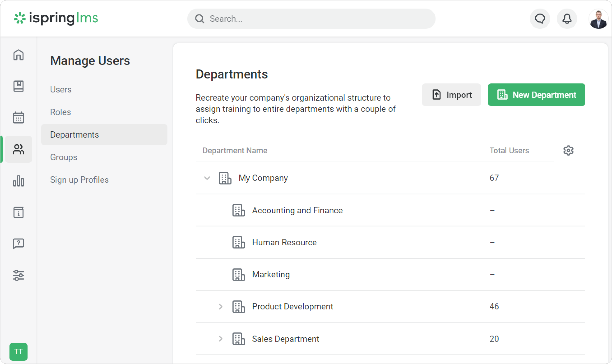Image resolution: width=612 pixels, height=364 pixels.
Task: Open the Learning content bookmark icon
Action: pyautogui.click(x=19, y=86)
